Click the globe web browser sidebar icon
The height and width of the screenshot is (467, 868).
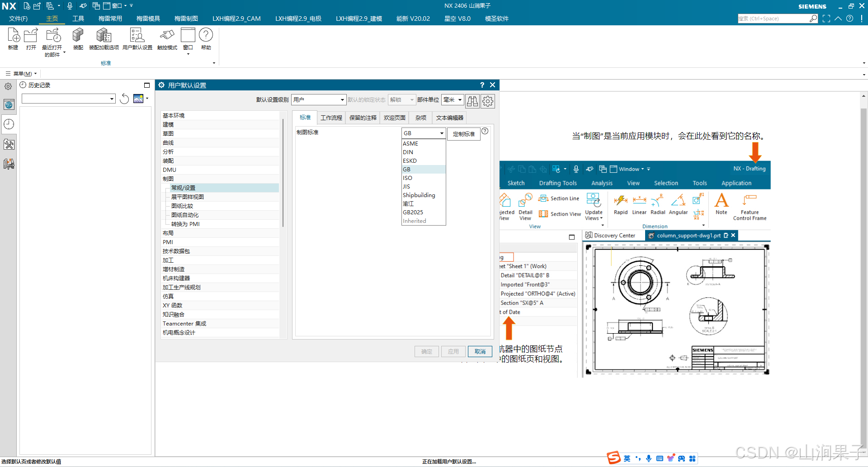pos(9,105)
